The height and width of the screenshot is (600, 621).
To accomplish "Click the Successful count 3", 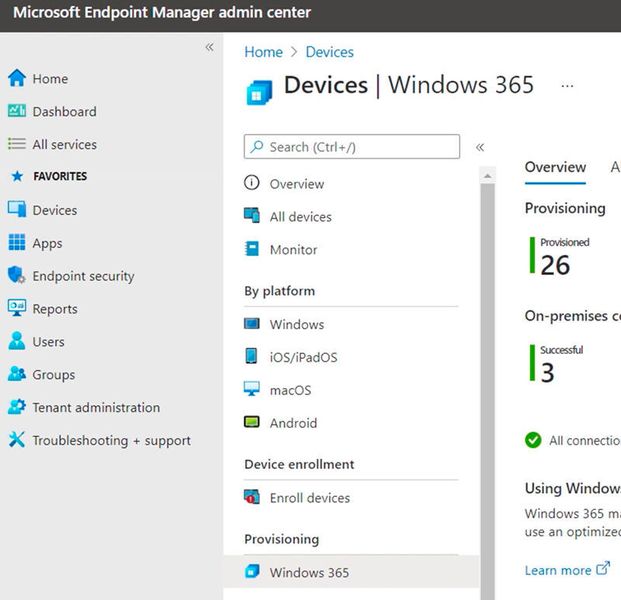I will point(547,373).
